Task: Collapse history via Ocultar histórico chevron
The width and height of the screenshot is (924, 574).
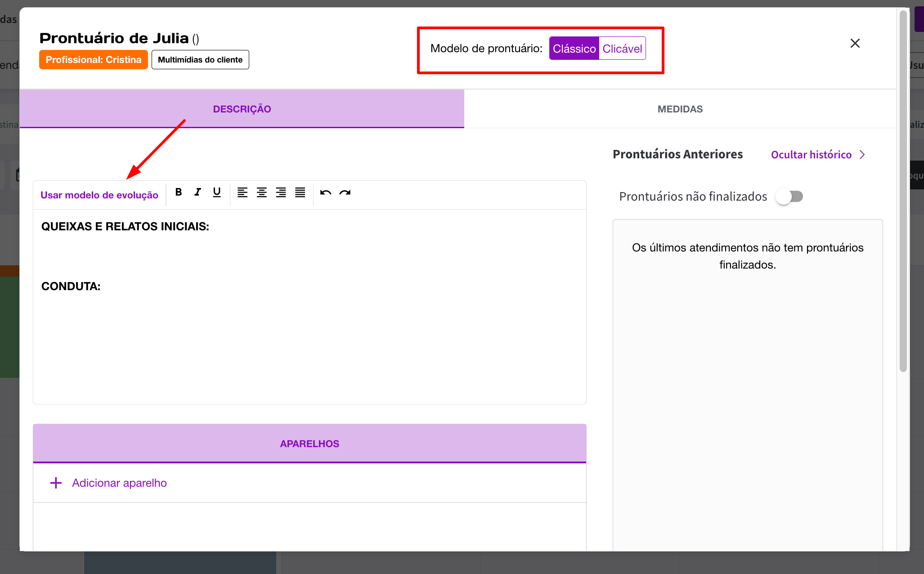Action: tap(862, 155)
